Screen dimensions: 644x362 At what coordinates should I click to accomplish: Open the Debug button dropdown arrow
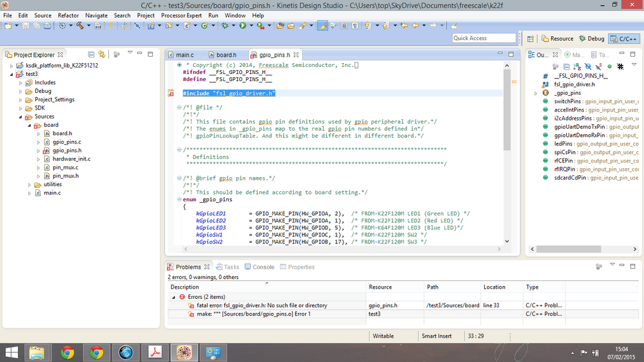pos(233,26)
